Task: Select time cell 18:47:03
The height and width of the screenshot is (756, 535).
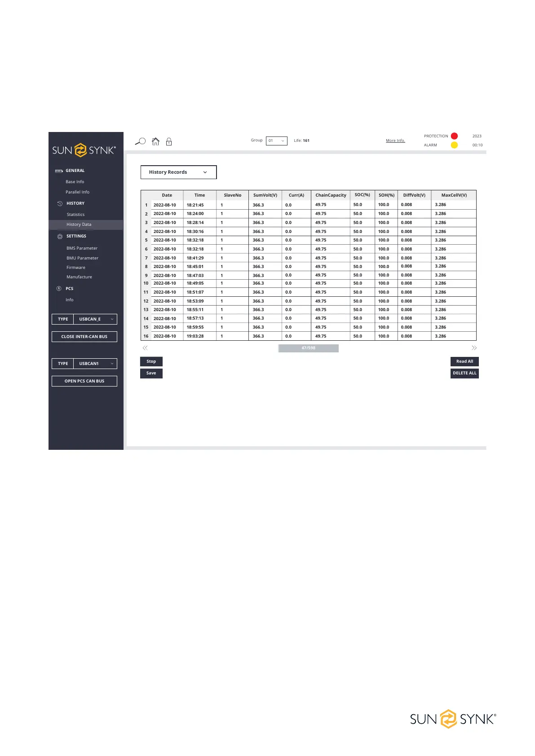Action: (199, 276)
